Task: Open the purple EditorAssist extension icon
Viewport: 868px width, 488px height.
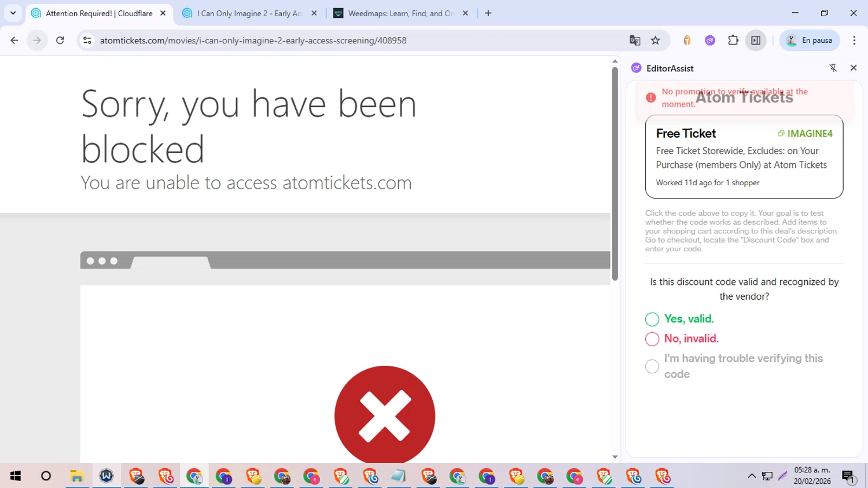Action: coord(710,41)
